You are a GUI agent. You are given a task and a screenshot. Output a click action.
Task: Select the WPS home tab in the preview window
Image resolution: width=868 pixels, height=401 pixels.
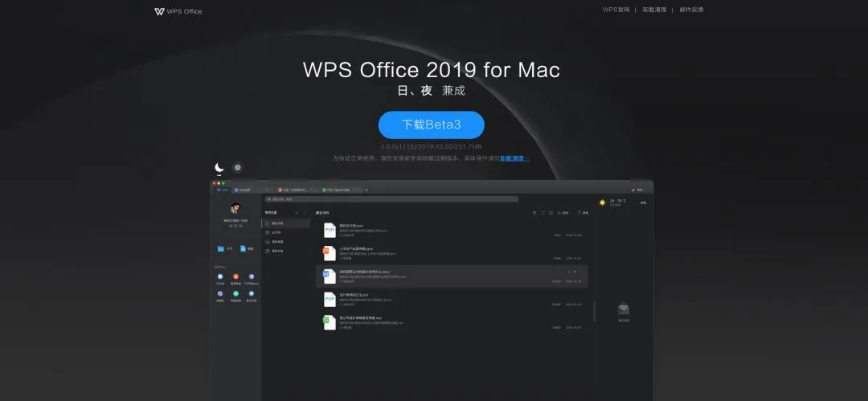click(x=222, y=190)
